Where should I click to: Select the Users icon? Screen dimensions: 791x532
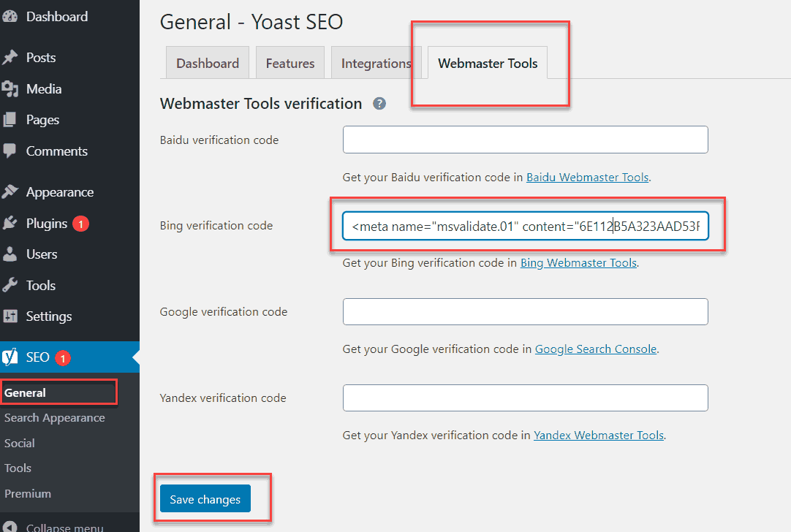click(12, 254)
